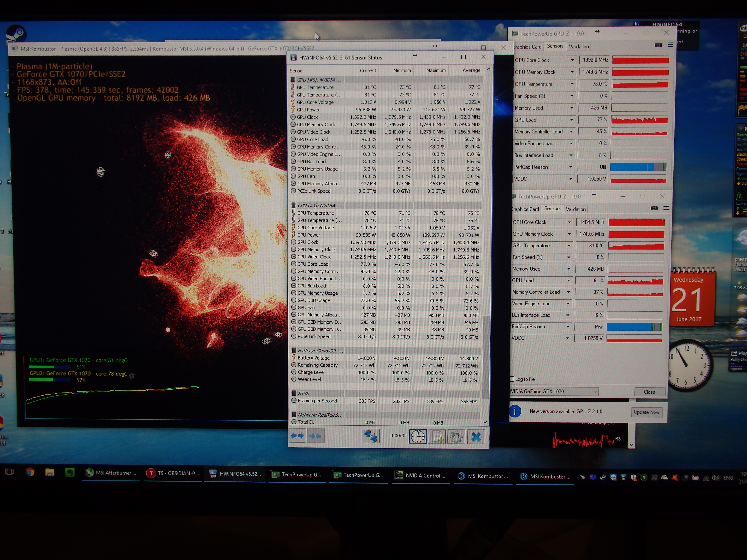Click the HWiNFO expand columns arrows button
747x560 pixels.
297,436
